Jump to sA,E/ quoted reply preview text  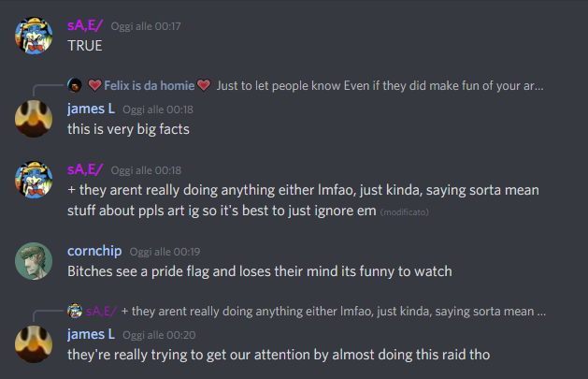(x=334, y=311)
